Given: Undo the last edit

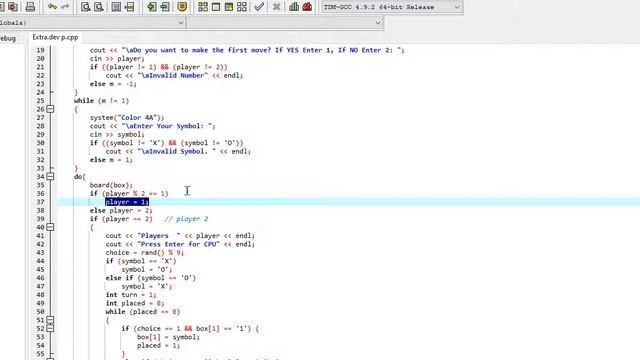Looking at the screenshot, I should (x=52, y=7).
